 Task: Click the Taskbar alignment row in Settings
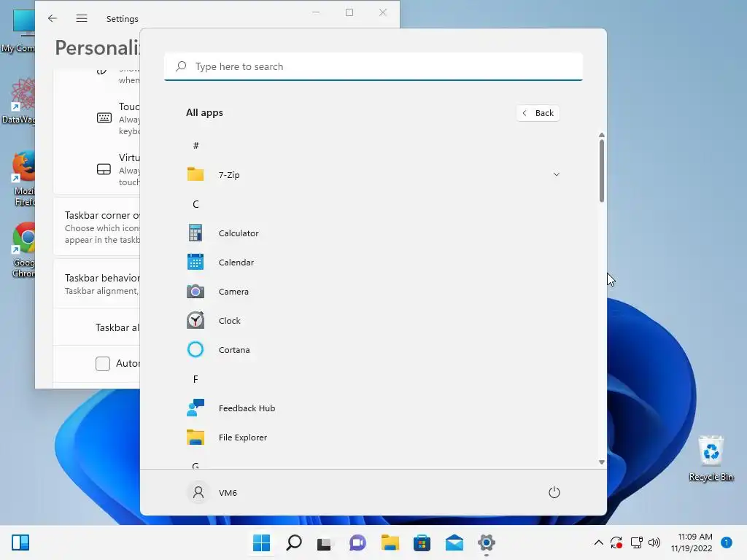pyautogui.click(x=97, y=327)
